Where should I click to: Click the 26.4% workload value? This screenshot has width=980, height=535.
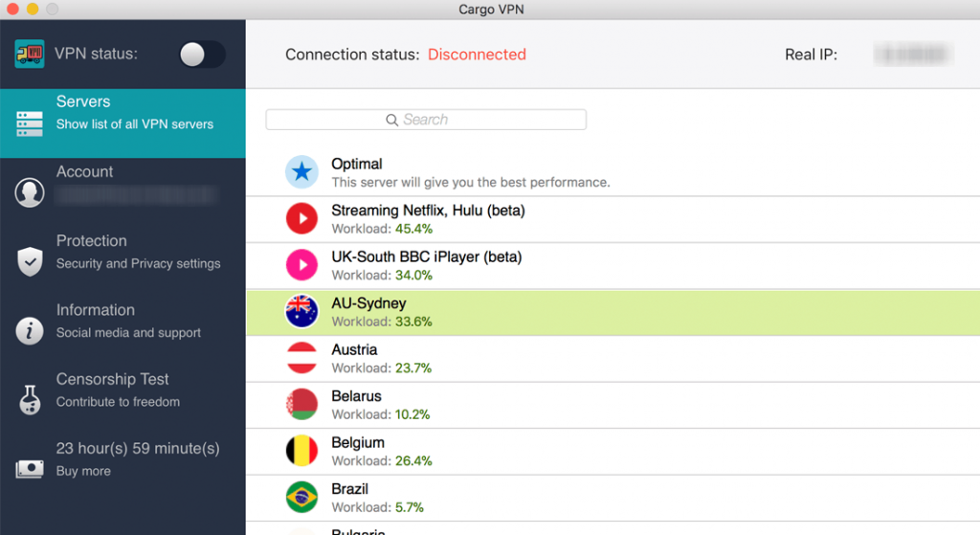(413, 460)
